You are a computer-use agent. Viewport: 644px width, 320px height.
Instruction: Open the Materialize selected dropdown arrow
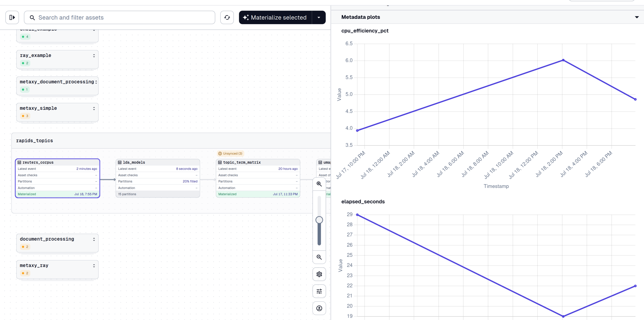(319, 18)
